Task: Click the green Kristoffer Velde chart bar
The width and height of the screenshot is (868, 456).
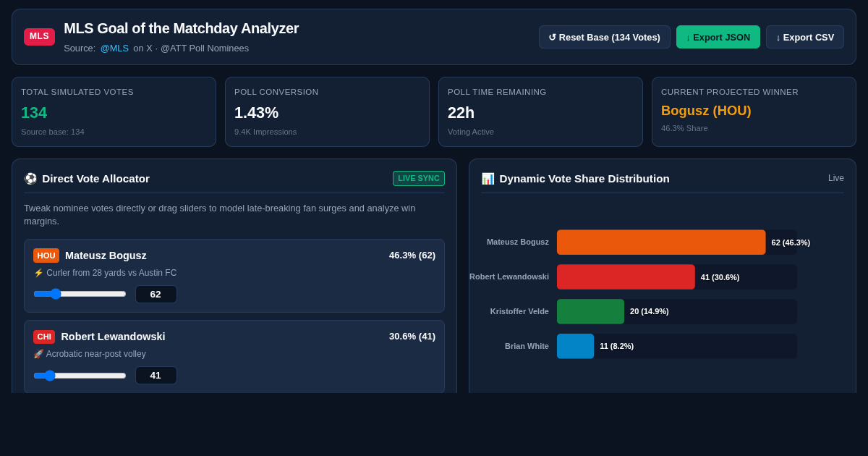Action: click(x=590, y=311)
